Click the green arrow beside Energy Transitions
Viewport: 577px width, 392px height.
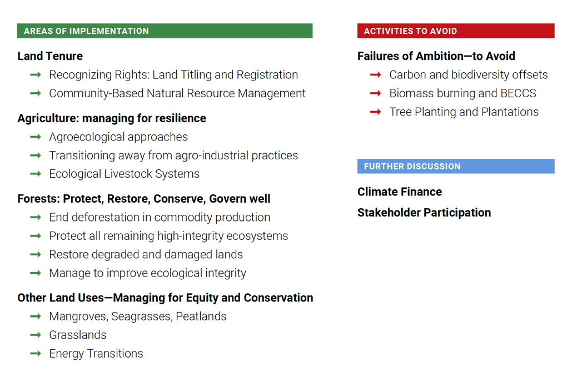coord(36,353)
